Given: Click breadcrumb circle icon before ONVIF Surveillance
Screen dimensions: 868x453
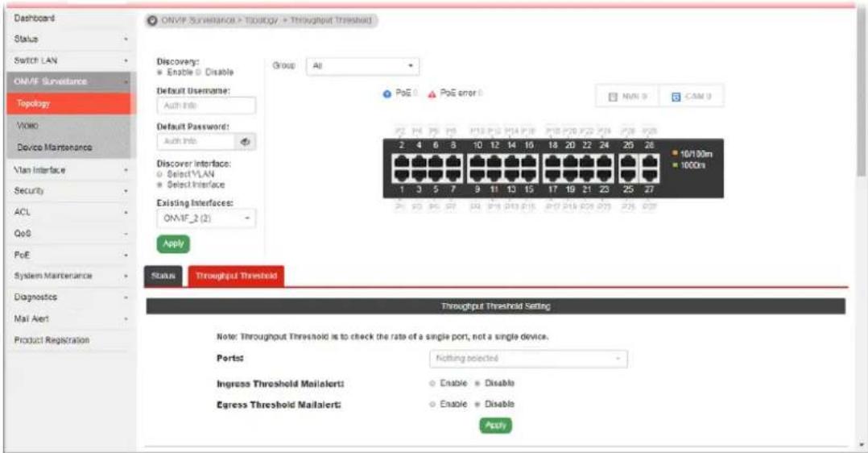Looking at the screenshot, I should click(x=152, y=20).
